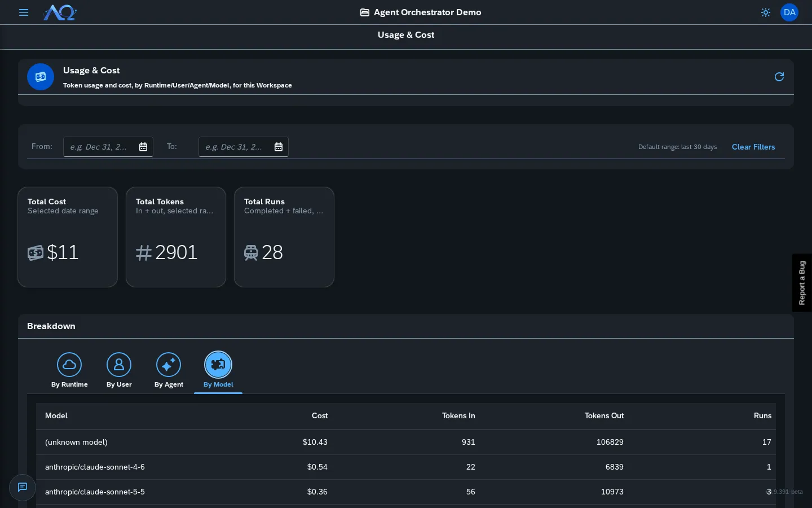This screenshot has width=812, height=508.
Task: Click the train icon in Total Runs
Action: 251,252
